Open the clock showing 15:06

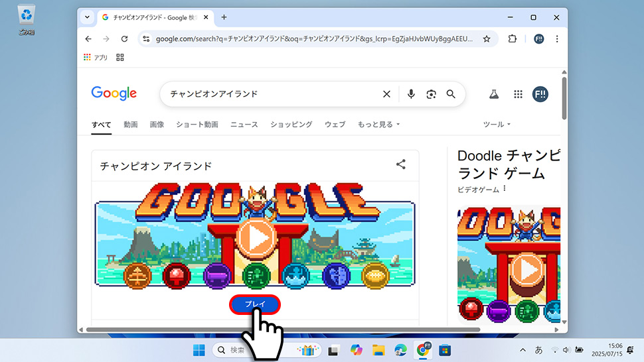pos(607,350)
